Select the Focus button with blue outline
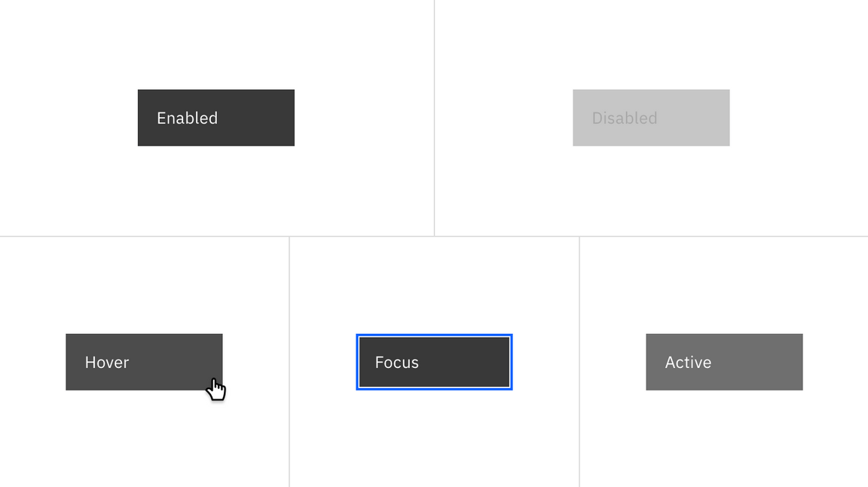 434,362
